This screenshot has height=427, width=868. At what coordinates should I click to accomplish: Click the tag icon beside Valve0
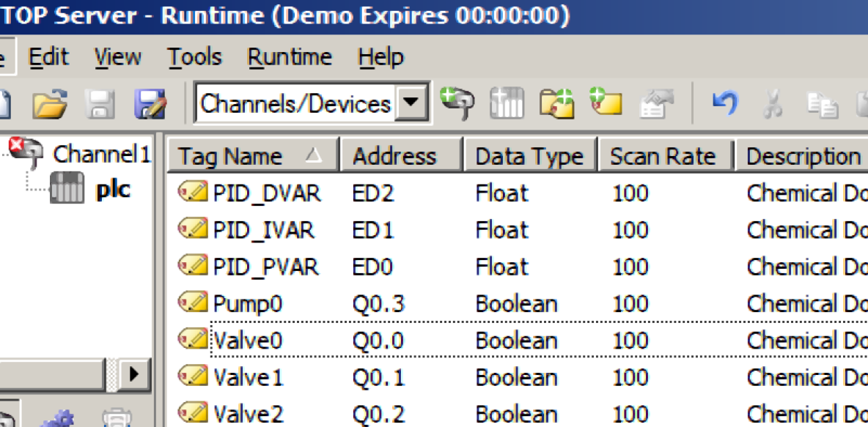[193, 339]
